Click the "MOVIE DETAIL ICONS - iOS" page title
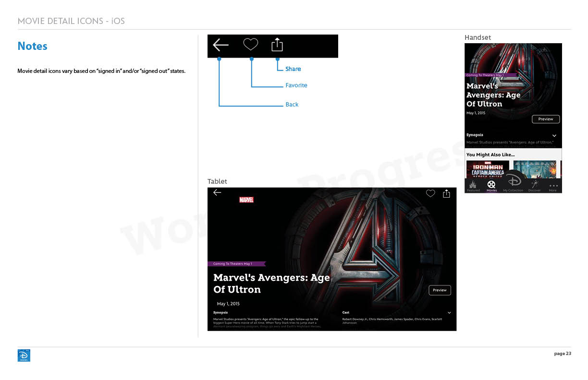 pyautogui.click(x=72, y=21)
